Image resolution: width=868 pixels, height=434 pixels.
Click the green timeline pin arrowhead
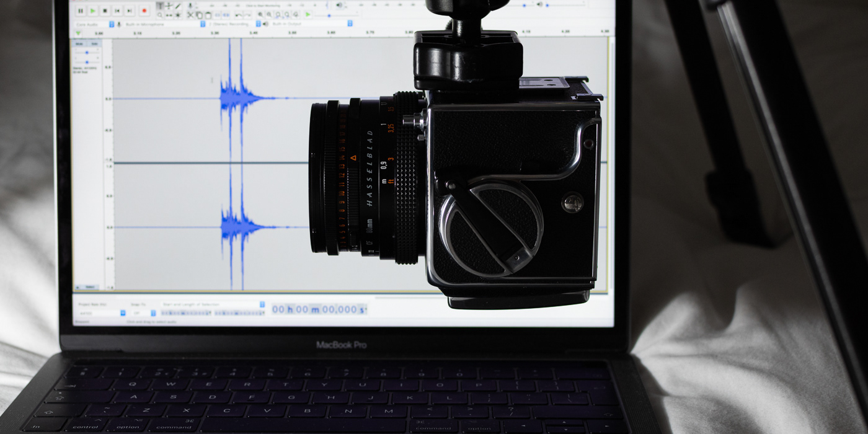(x=78, y=33)
